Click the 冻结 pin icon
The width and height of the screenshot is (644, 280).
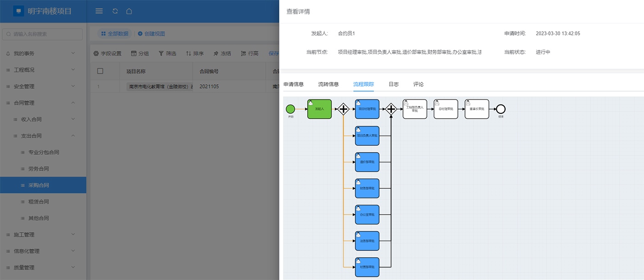[x=216, y=53]
